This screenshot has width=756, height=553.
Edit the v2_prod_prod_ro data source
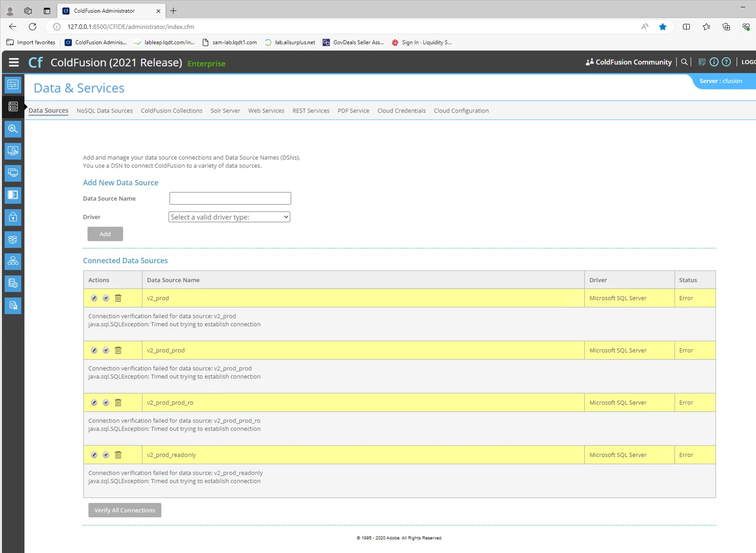click(x=94, y=402)
